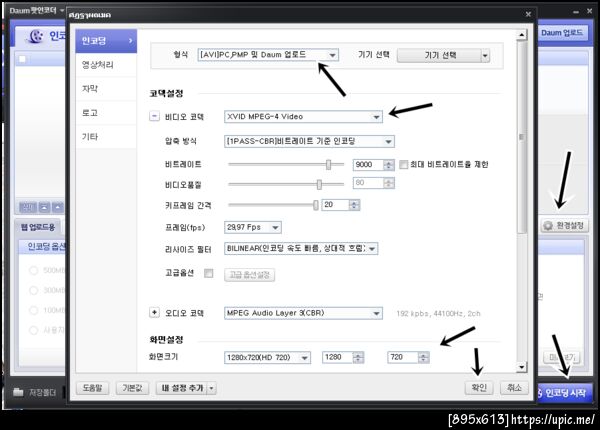Click the move-up arrow icon under file list
Viewport: 600px width, 430px height.
[x=58, y=207]
